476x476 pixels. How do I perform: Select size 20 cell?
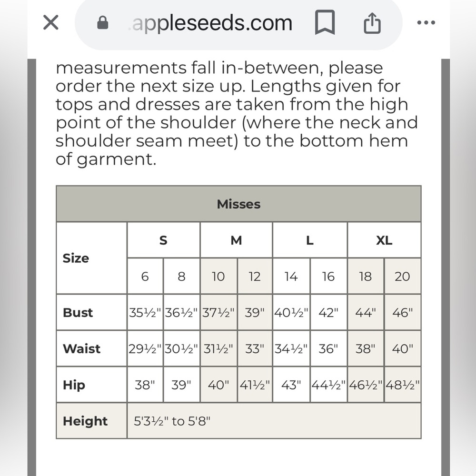pos(402,277)
